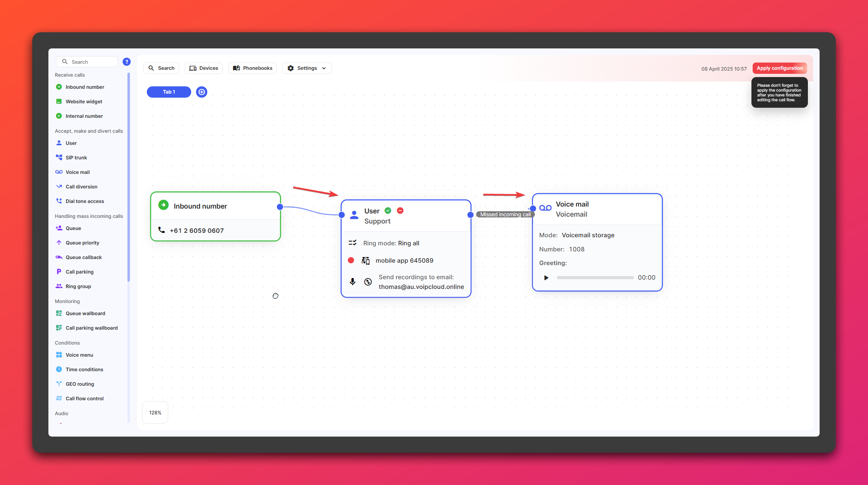
Task: Click the Missed incoming call label
Action: (x=505, y=215)
